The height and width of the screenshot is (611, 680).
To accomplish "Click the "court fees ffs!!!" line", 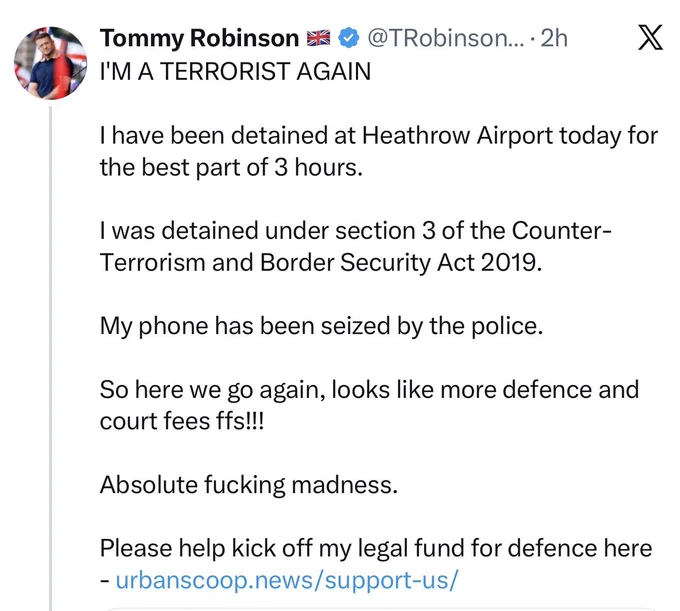I will tap(182, 421).
